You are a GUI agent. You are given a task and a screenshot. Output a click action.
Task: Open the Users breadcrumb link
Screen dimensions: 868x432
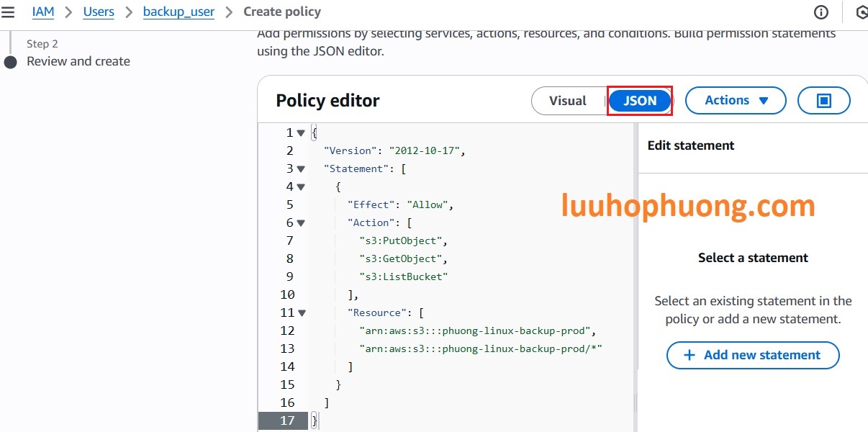(99, 12)
